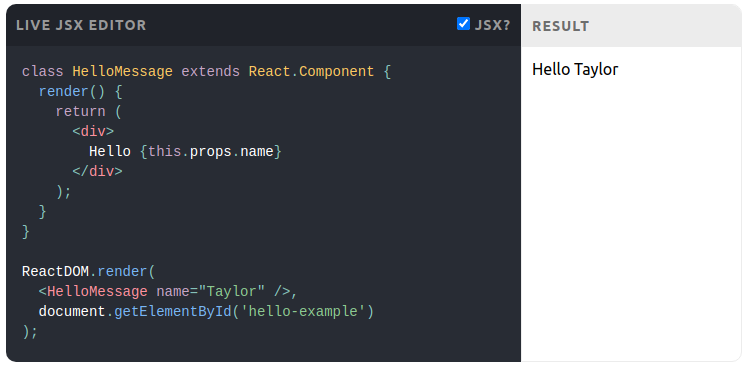Click the opening <div> tag
Image resolution: width=750 pixels, height=367 pixels.
(93, 132)
